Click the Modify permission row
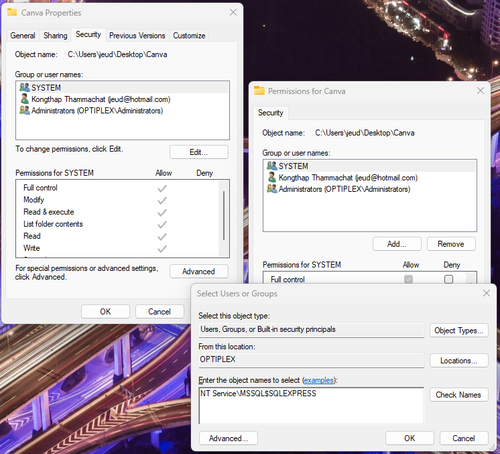 click(117, 200)
